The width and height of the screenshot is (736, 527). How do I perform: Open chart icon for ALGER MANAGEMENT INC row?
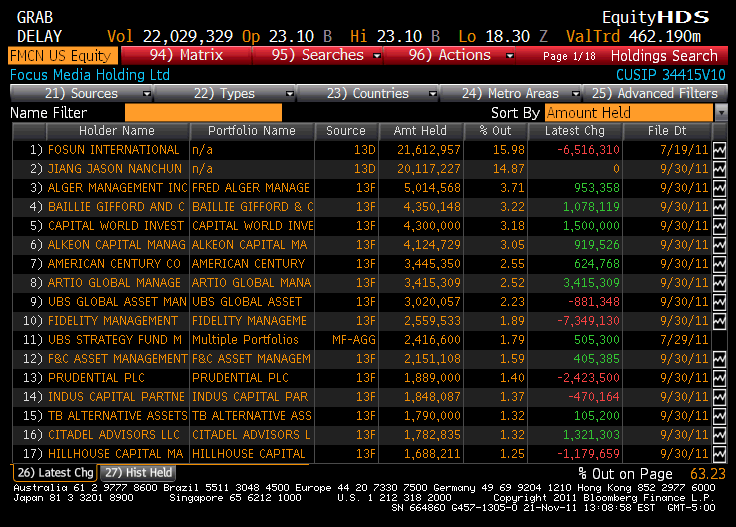(719, 188)
